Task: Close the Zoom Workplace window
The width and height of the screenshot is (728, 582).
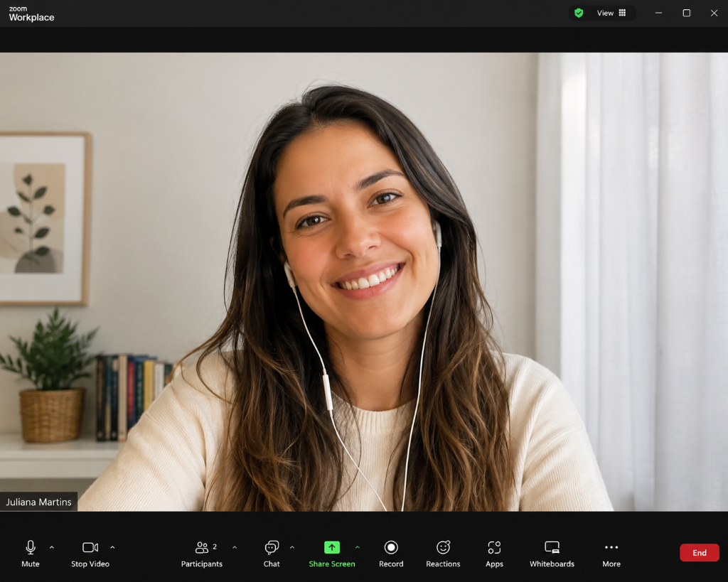Action: [x=714, y=13]
